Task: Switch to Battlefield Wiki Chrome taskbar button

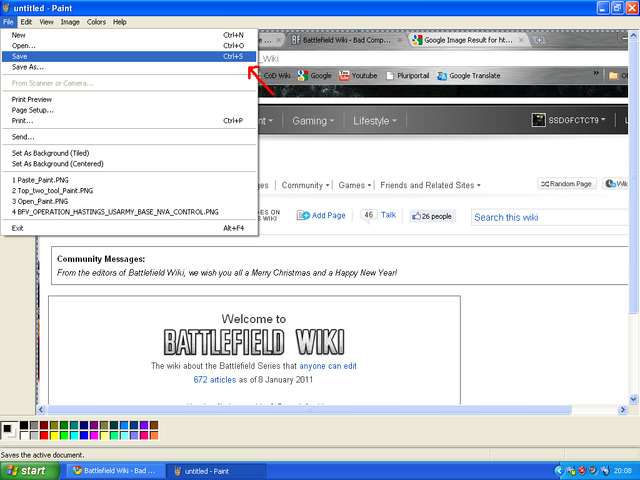Action: [116, 471]
